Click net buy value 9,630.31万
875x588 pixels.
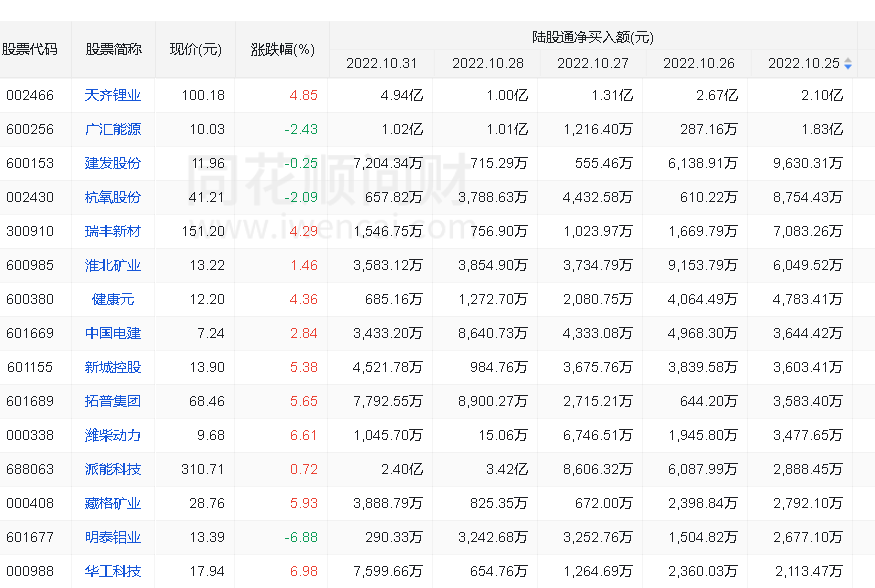pos(807,163)
